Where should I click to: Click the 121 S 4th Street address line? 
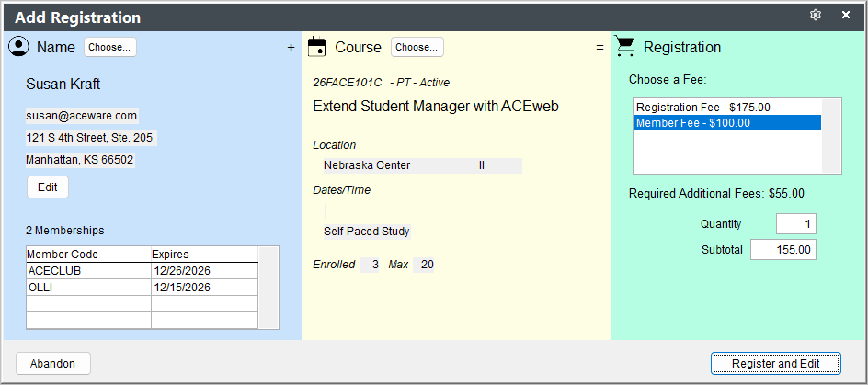coord(91,138)
